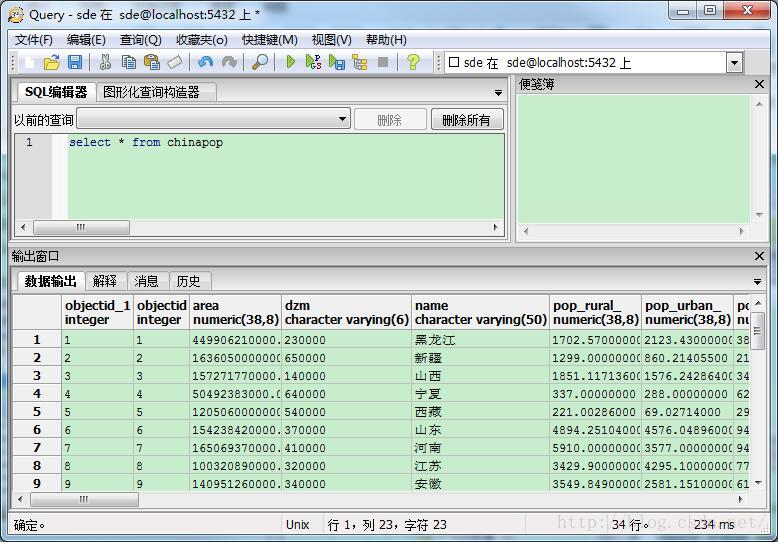Execute query and save results to file
Image resolution: width=778 pixels, height=542 pixels.
pos(337,63)
